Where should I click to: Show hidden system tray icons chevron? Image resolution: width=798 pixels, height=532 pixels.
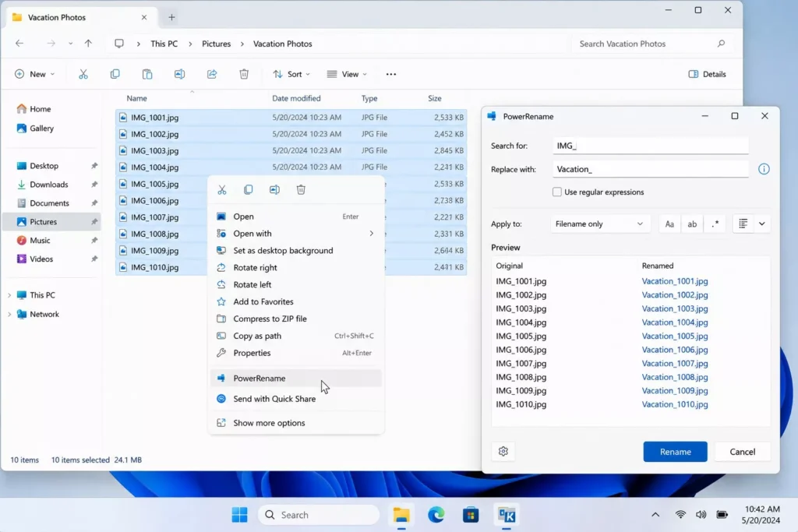click(x=655, y=515)
